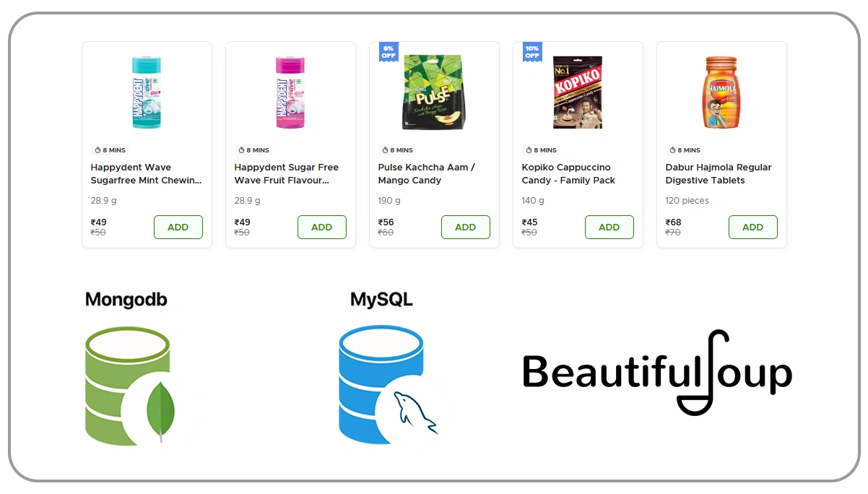The width and height of the screenshot is (868, 494).
Task: Click the 10% OFF badge on Kopiko candy
Action: [x=531, y=52]
